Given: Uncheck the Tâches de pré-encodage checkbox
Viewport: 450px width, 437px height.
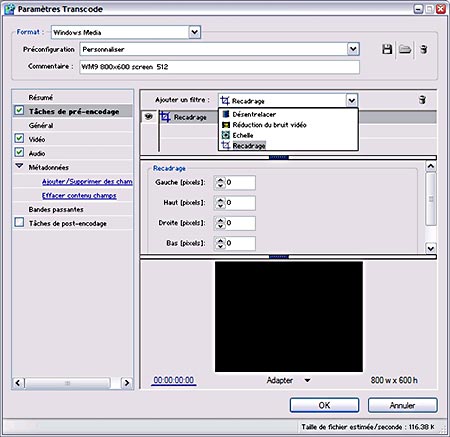Looking at the screenshot, I should (19, 110).
